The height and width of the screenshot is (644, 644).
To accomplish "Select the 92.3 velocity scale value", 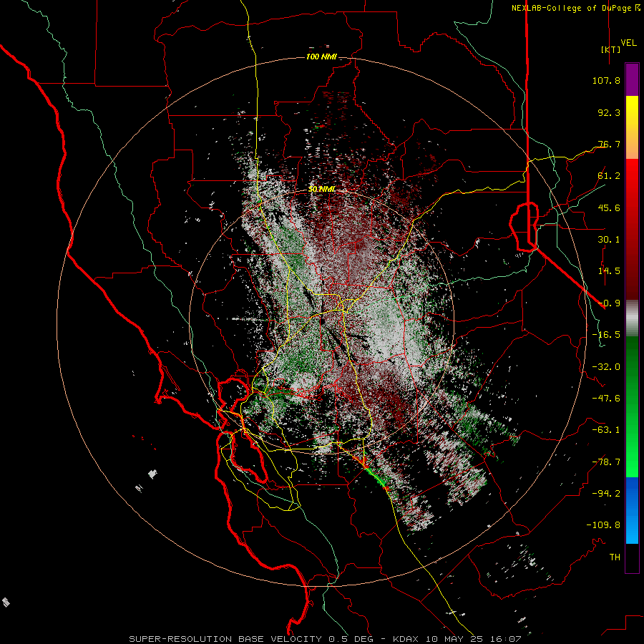I will pyautogui.click(x=609, y=112).
